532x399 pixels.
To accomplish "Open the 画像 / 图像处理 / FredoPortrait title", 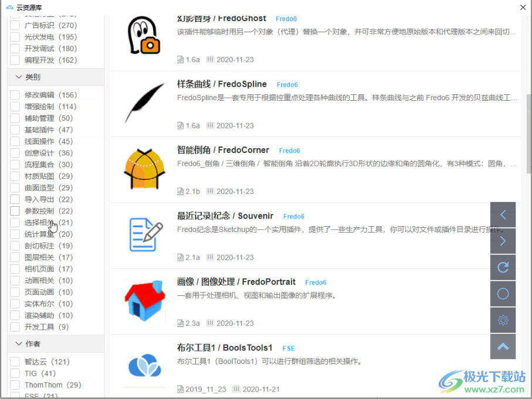I will pos(236,282).
